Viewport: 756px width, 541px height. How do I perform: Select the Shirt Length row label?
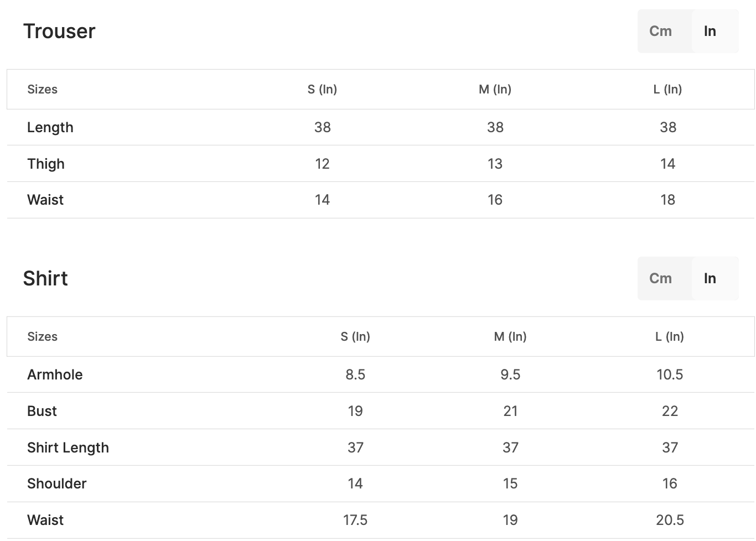coord(68,448)
